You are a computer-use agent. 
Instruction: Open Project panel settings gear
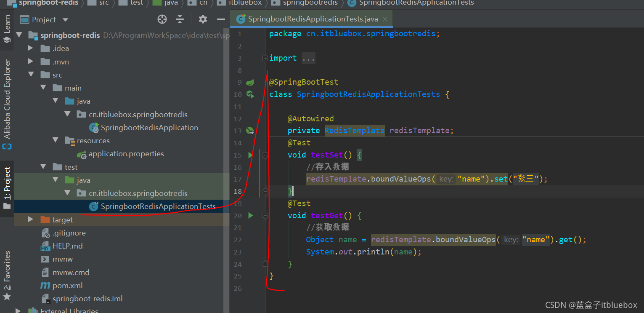tap(203, 19)
